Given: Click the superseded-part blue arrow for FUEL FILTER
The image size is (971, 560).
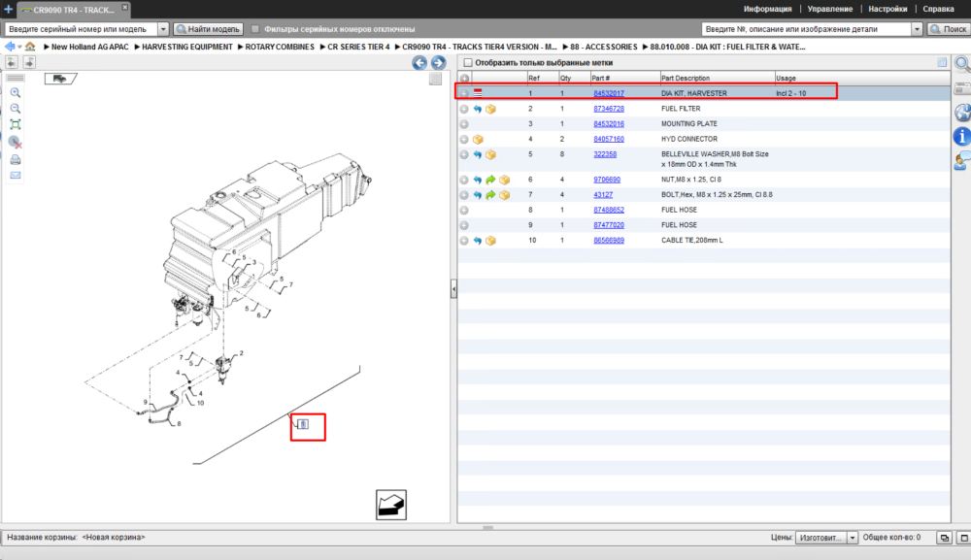Looking at the screenshot, I should coord(478,109).
